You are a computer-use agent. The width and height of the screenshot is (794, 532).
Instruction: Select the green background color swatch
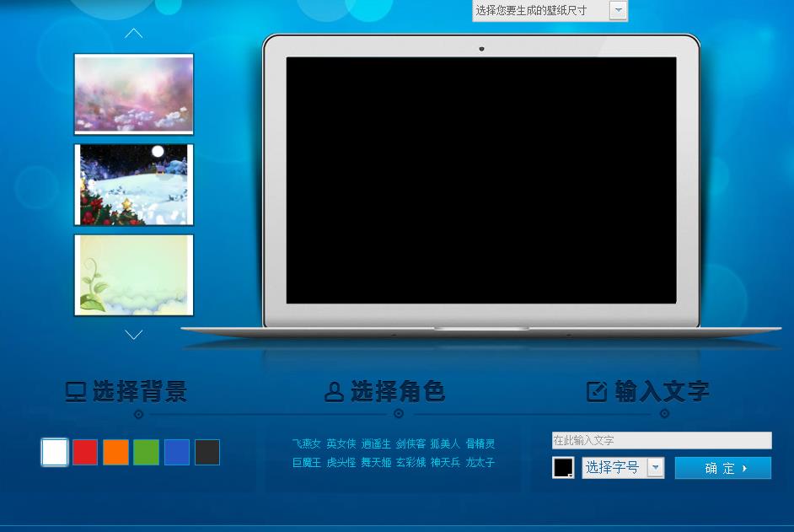[x=146, y=452]
